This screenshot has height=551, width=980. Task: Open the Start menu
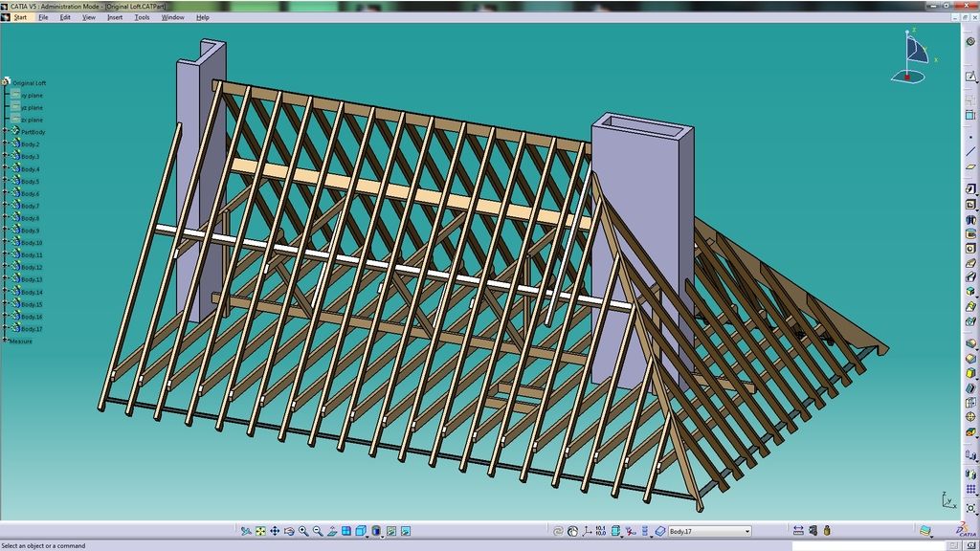[x=20, y=17]
